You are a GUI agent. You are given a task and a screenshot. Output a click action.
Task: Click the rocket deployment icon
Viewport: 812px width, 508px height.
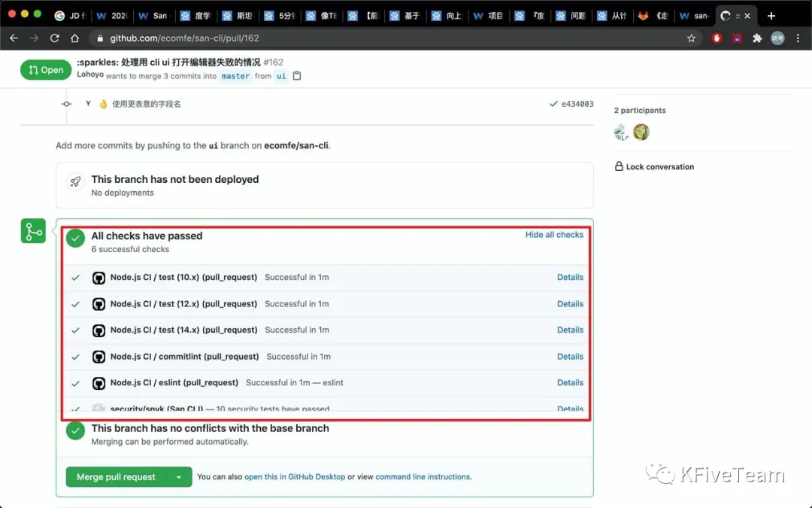(x=75, y=181)
